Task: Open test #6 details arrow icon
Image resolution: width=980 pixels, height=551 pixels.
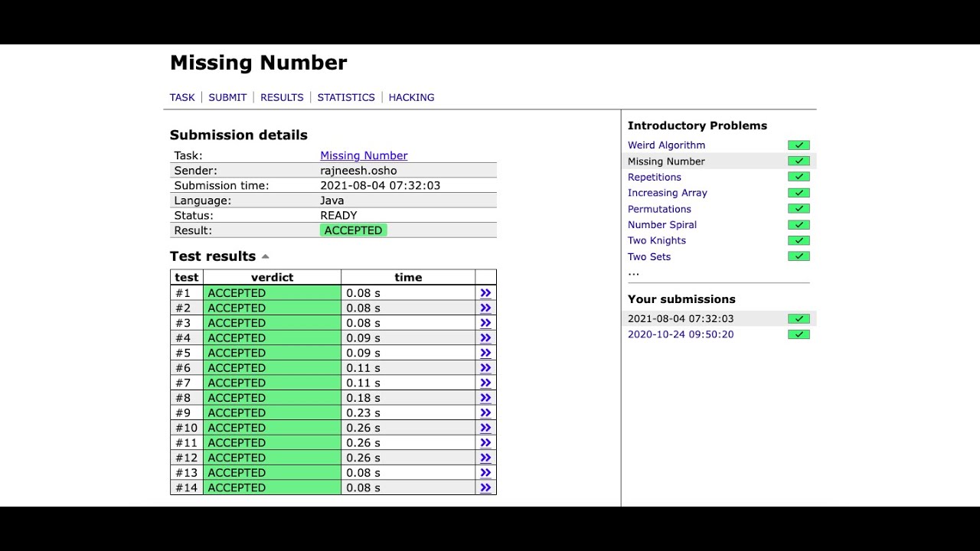Action: pyautogui.click(x=485, y=368)
